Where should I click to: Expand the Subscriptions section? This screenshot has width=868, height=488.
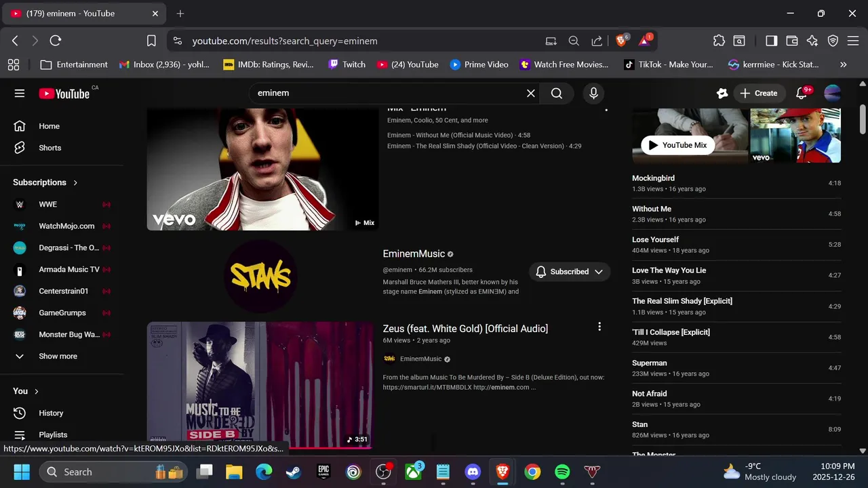(x=45, y=182)
